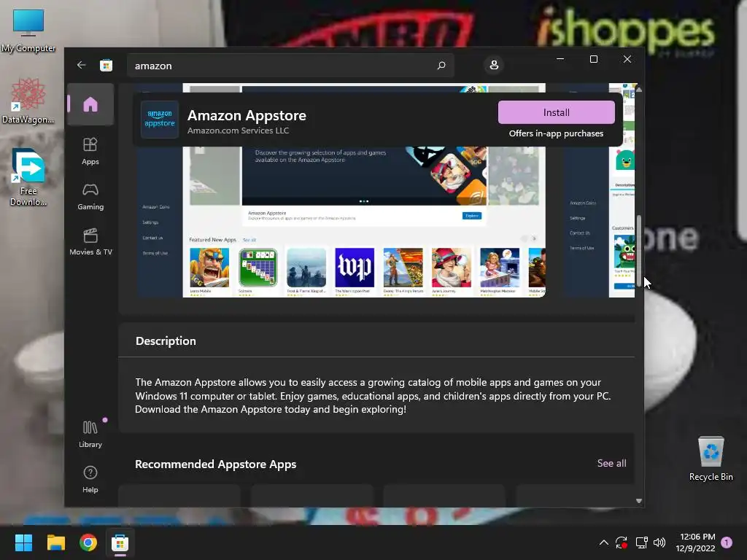
Task: Click the sync status tray icon
Action: click(622, 542)
